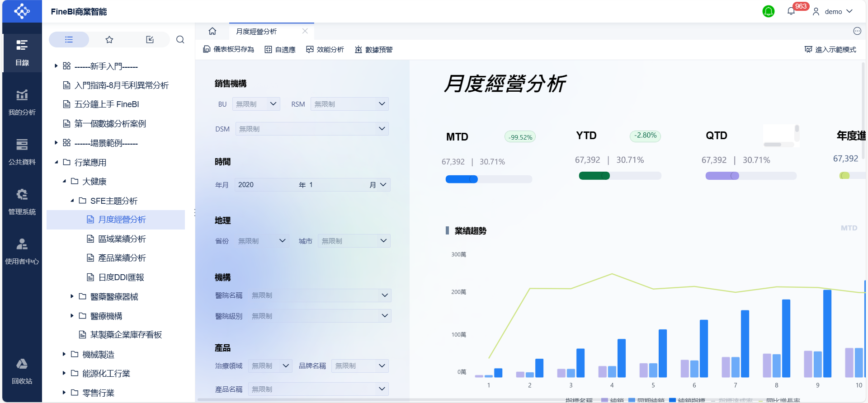Open the RSM filter dropdown
Image resolution: width=868 pixels, height=403 pixels.
click(x=349, y=104)
